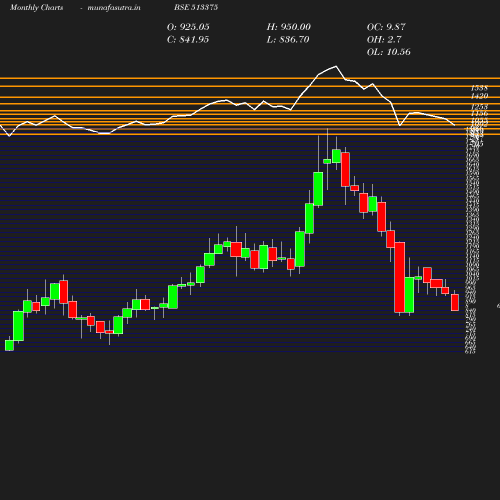This screenshot has width=500, height=500.
Task: Click the 1253 price axis label
Action: coord(479,107)
